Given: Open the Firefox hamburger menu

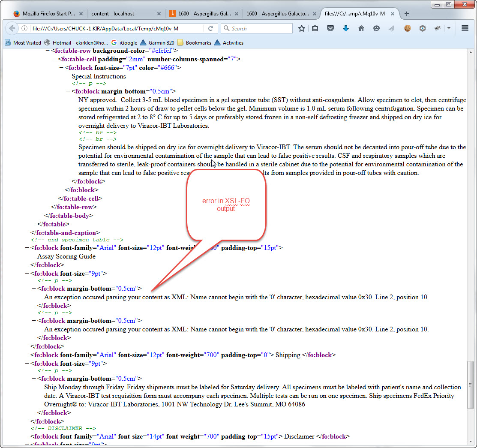Looking at the screenshot, I should [x=465, y=28].
